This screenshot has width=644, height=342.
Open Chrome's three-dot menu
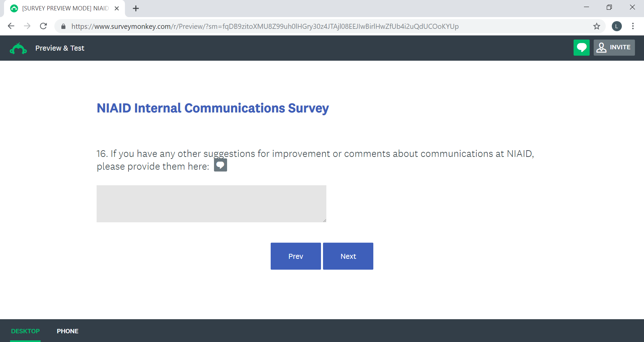tap(633, 26)
